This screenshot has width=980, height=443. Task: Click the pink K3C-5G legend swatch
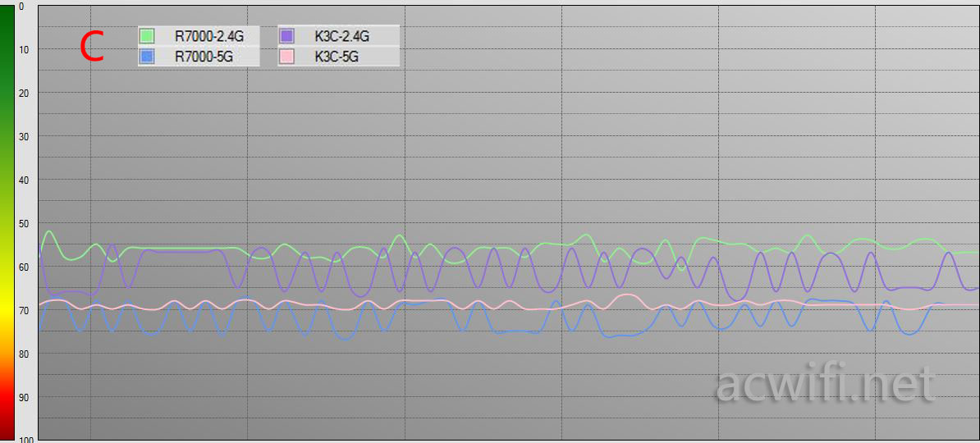[287, 57]
